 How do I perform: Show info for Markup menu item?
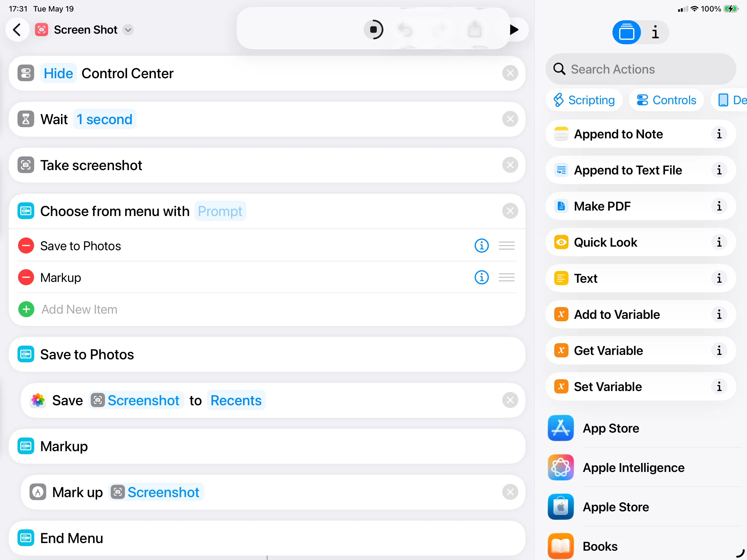coord(482,277)
